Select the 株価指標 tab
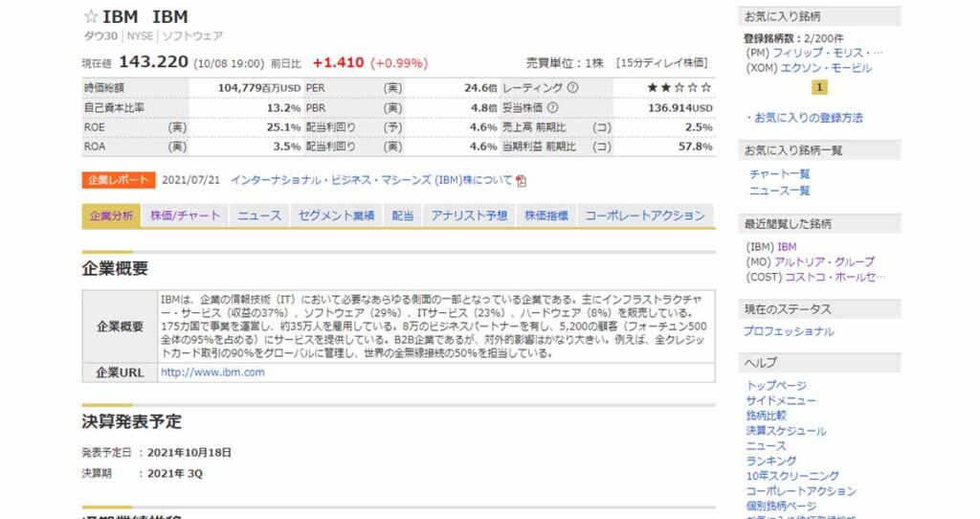Screen dimensions: 980x519 click(546, 215)
